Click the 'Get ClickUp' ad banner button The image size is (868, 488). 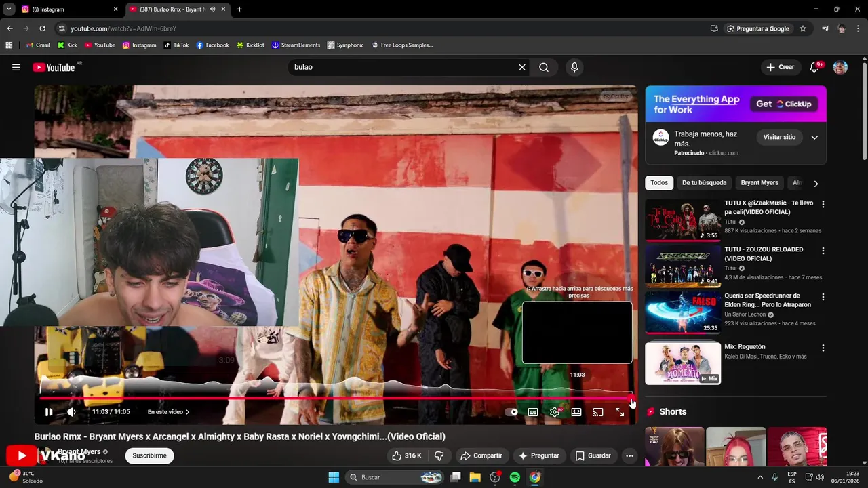[x=784, y=104]
